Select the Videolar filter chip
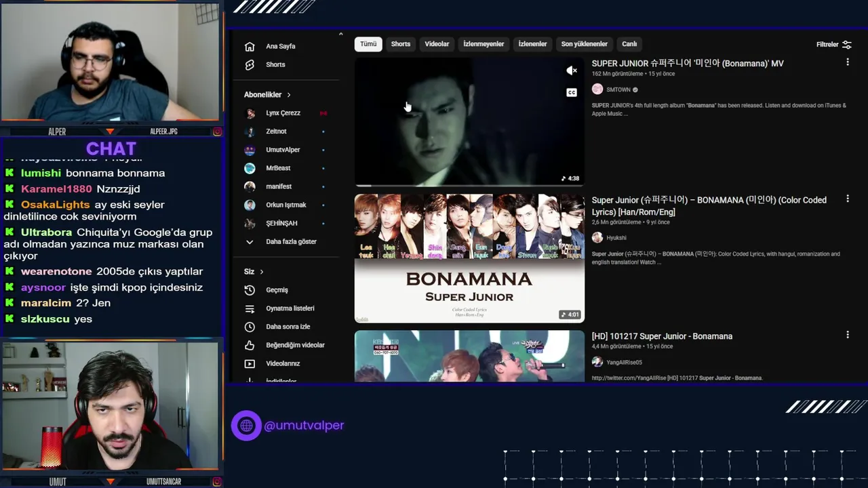Image resolution: width=868 pixels, height=488 pixels. [x=437, y=44]
